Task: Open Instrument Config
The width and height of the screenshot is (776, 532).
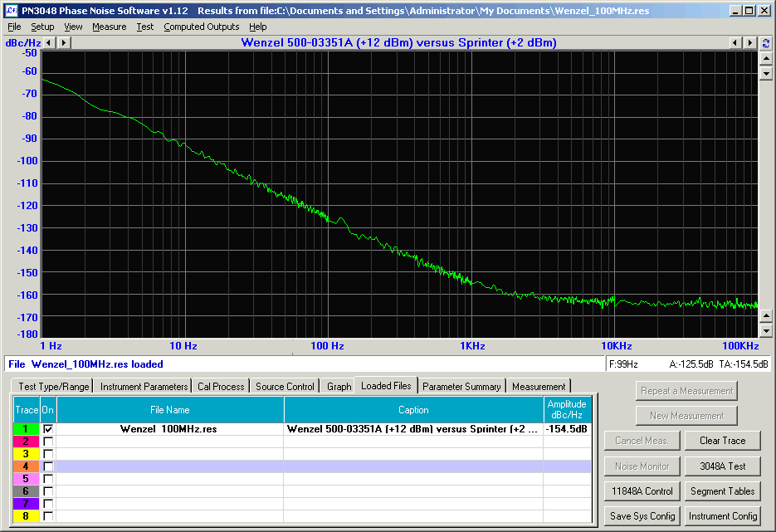Action: tap(723, 516)
